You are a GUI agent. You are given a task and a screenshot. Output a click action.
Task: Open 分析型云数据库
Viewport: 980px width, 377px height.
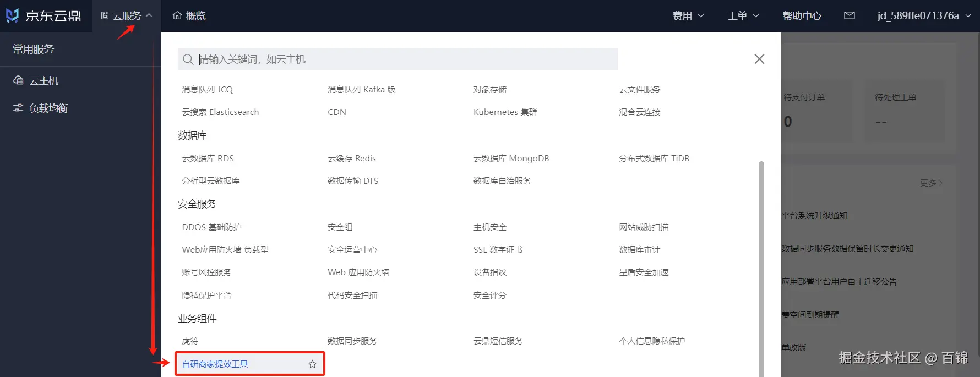pos(211,181)
